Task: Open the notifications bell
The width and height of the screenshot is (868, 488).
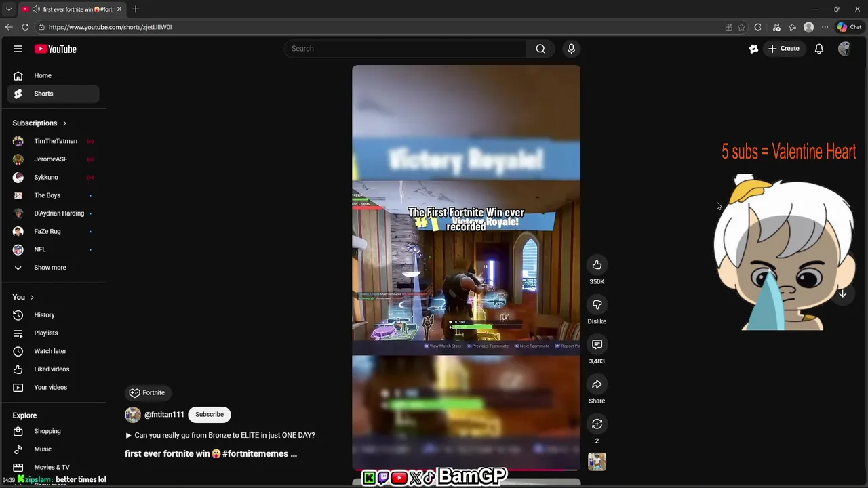Action: [819, 49]
